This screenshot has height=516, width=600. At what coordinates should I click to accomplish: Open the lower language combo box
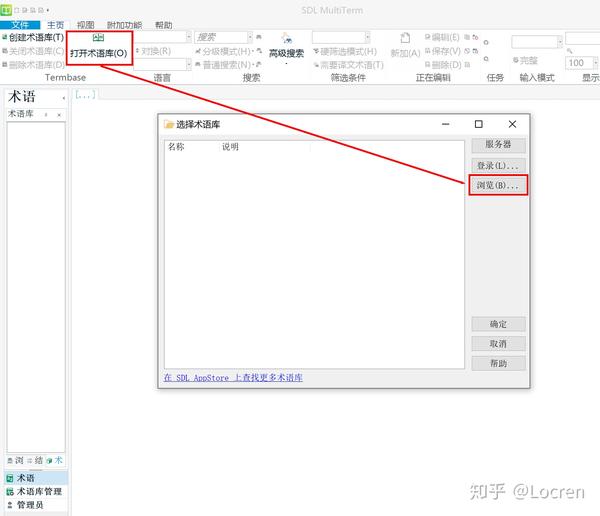162,64
